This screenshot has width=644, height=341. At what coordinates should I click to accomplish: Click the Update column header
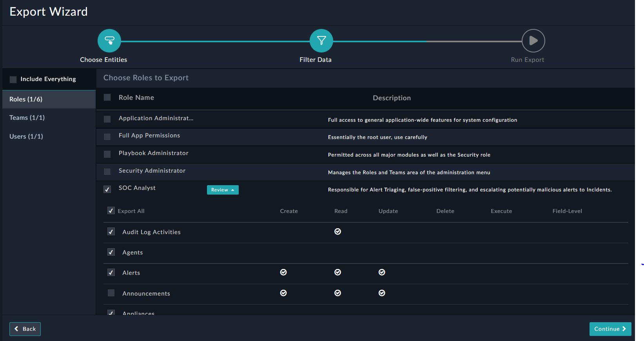pos(388,211)
